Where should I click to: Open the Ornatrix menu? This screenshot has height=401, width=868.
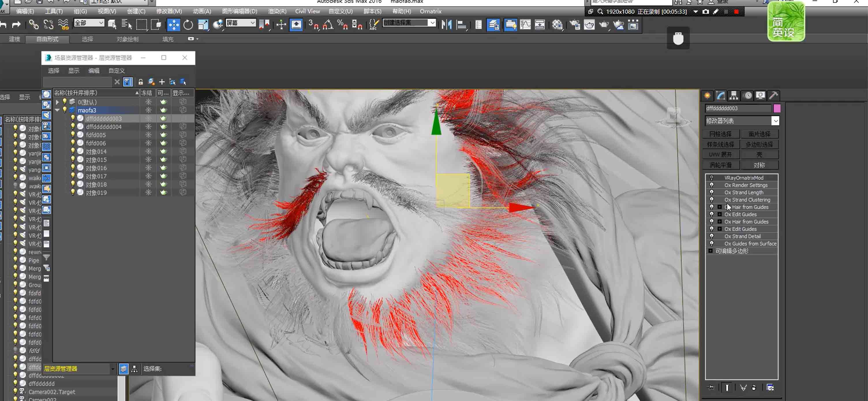[430, 11]
